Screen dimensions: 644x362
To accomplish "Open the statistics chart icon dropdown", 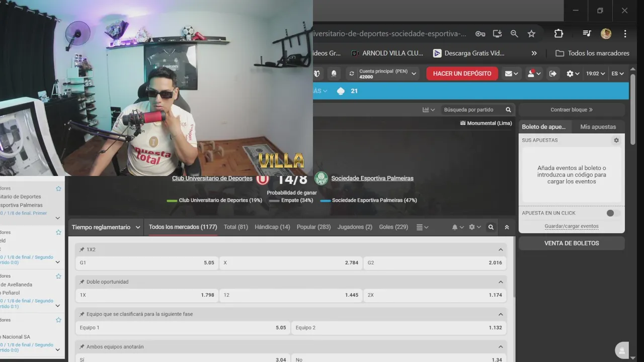I will coord(429,110).
